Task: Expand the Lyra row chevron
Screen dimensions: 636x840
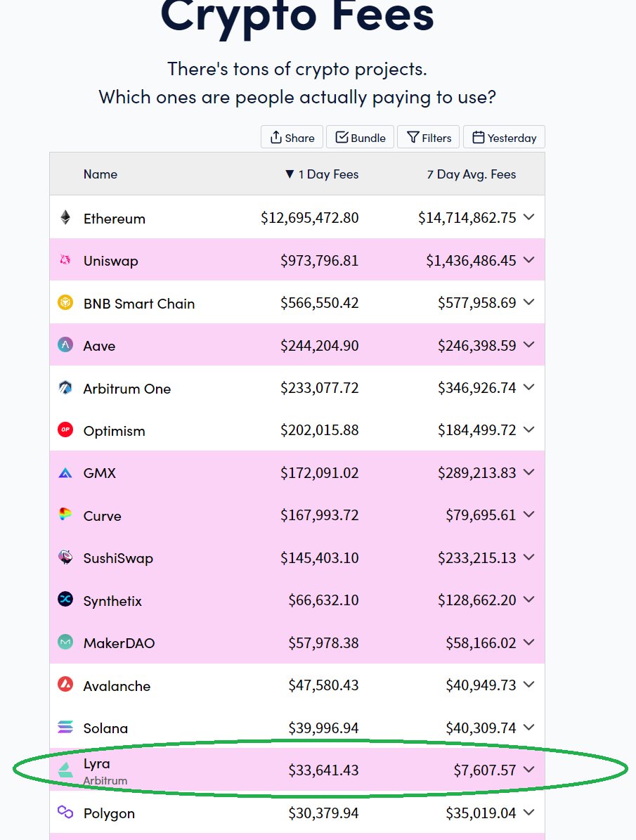Action: (529, 769)
